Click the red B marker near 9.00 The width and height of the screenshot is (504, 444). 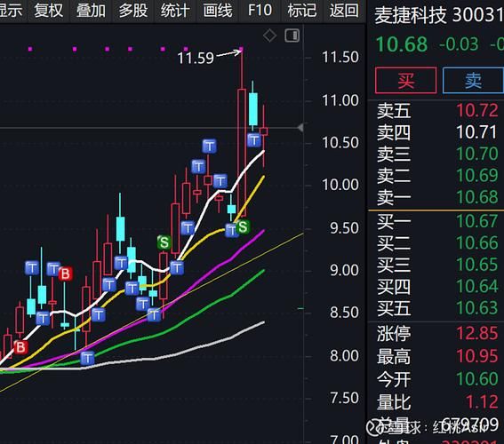click(x=65, y=274)
